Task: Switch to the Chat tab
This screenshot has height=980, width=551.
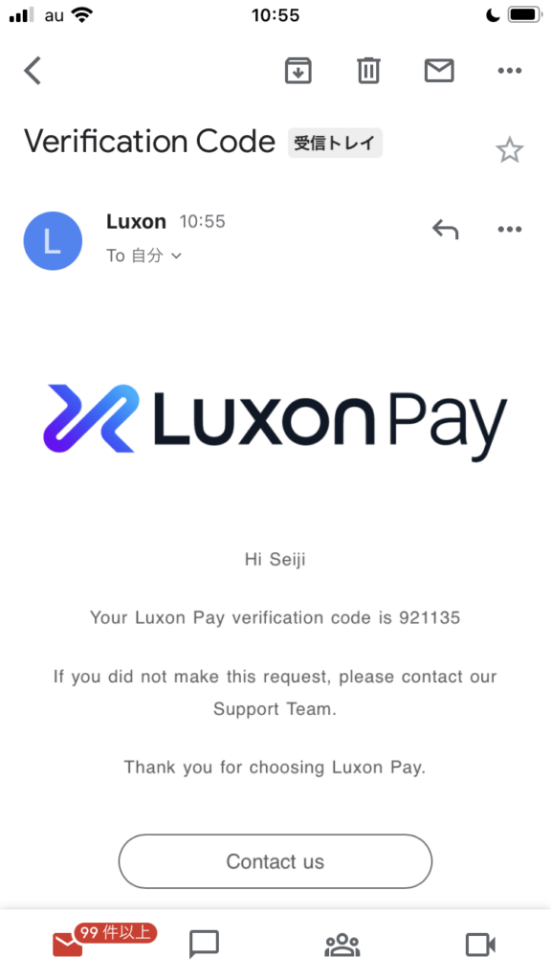Action: (205, 945)
